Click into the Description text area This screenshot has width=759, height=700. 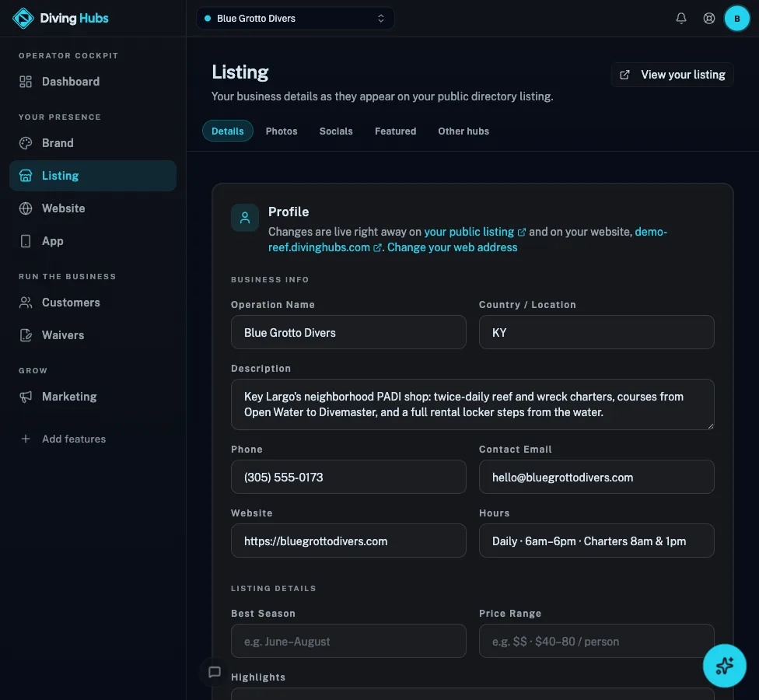tap(473, 404)
